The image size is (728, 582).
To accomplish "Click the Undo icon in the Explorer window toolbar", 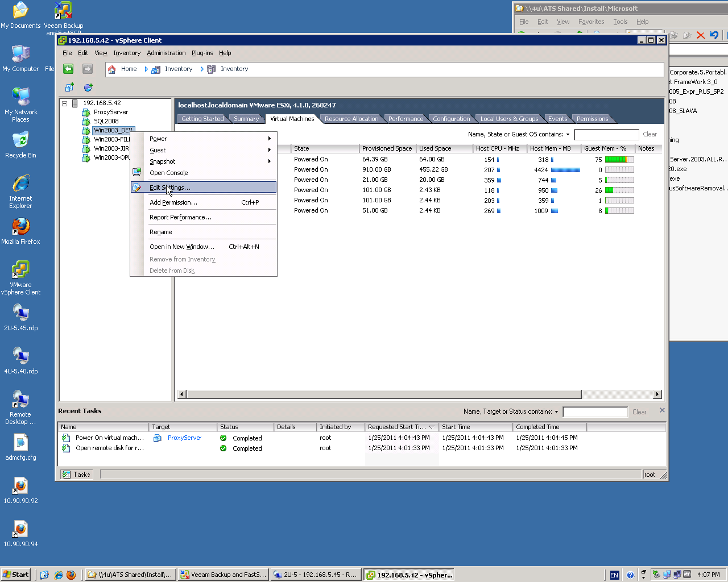I will (714, 35).
